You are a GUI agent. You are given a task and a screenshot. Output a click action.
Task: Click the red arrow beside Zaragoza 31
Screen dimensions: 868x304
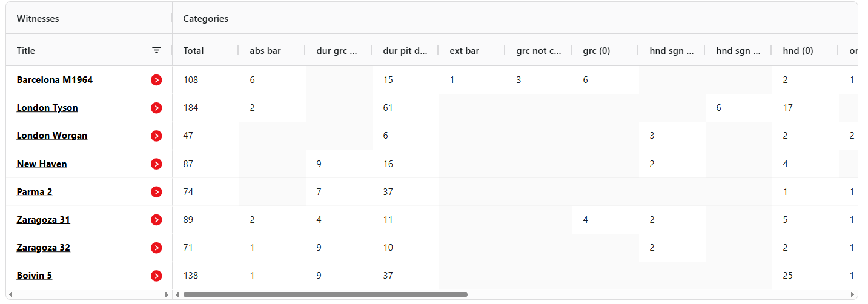(x=156, y=220)
